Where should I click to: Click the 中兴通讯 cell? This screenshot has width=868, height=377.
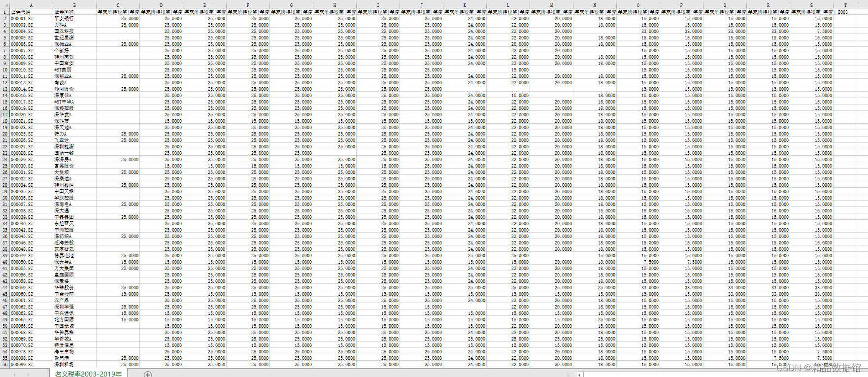(75, 313)
